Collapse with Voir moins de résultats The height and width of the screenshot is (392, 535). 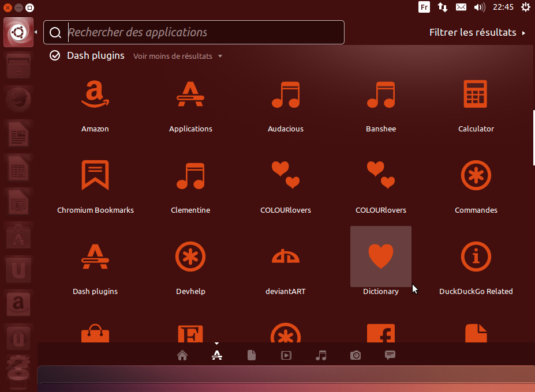click(x=177, y=56)
